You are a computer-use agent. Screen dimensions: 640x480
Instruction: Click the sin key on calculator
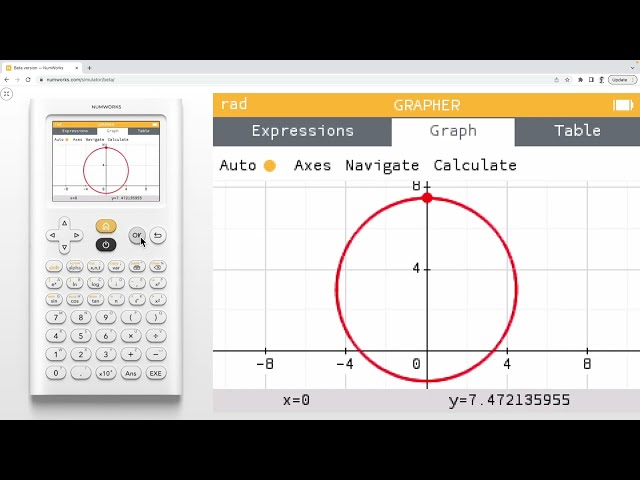54,300
